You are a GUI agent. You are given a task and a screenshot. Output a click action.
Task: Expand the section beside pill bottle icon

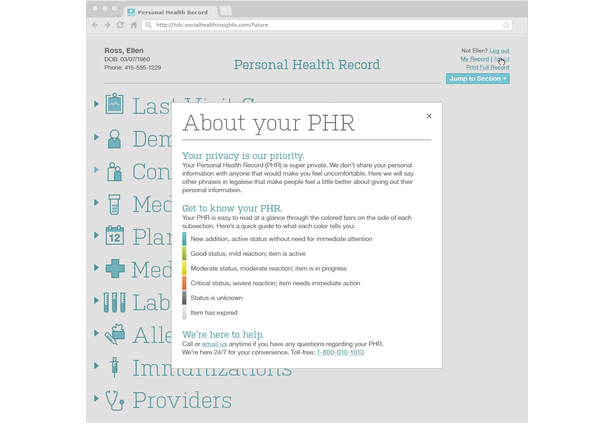point(96,202)
